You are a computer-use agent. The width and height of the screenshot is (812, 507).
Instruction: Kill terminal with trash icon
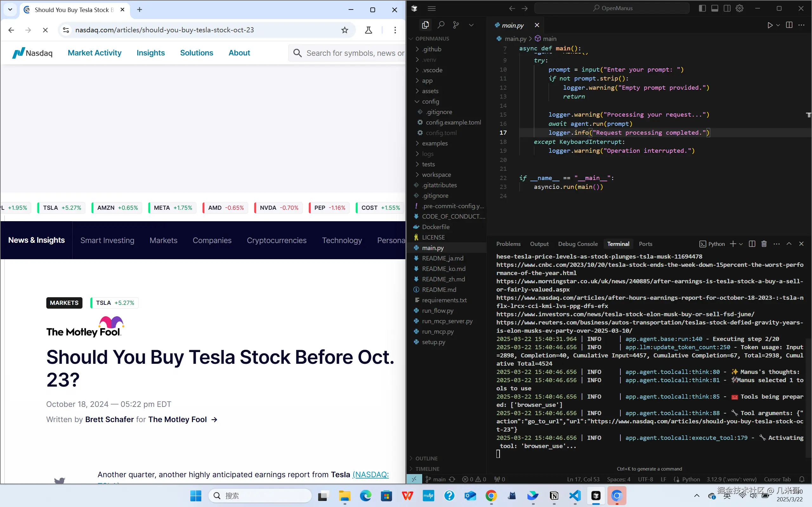[x=764, y=244]
